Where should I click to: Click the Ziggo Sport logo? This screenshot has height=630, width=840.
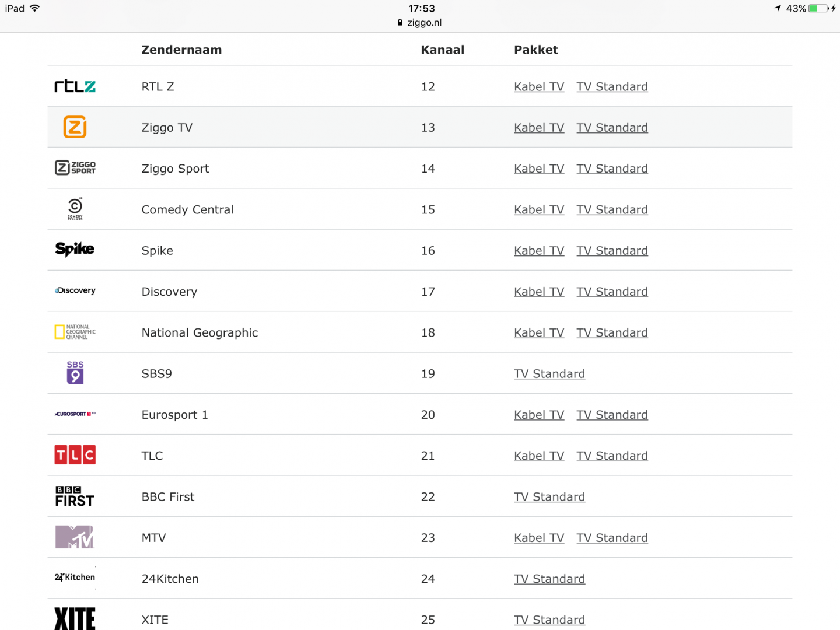pos(75,168)
